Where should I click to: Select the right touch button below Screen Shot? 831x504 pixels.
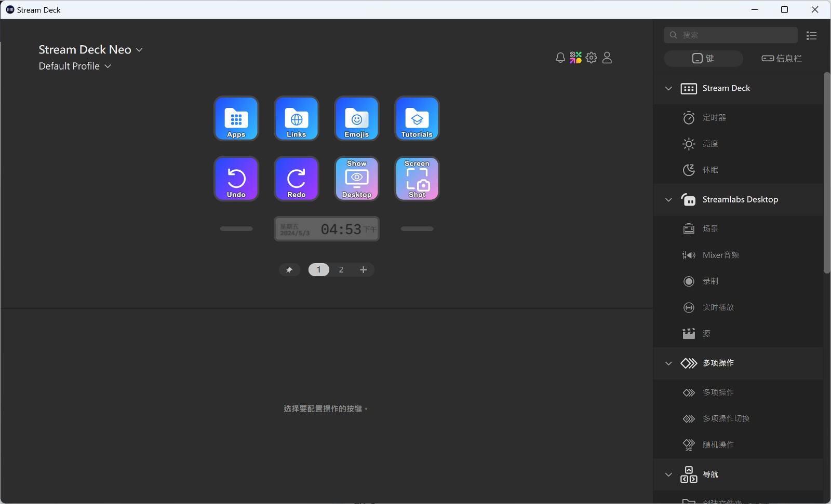[x=417, y=229]
